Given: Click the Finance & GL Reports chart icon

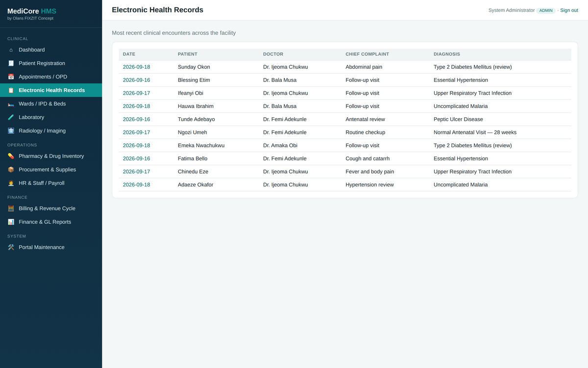Looking at the screenshot, I should point(11,222).
